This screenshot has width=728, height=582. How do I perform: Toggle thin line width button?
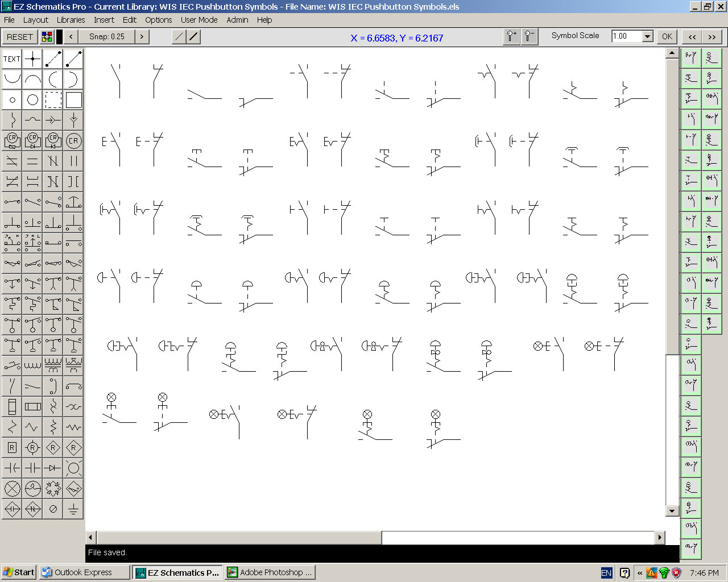click(x=179, y=37)
